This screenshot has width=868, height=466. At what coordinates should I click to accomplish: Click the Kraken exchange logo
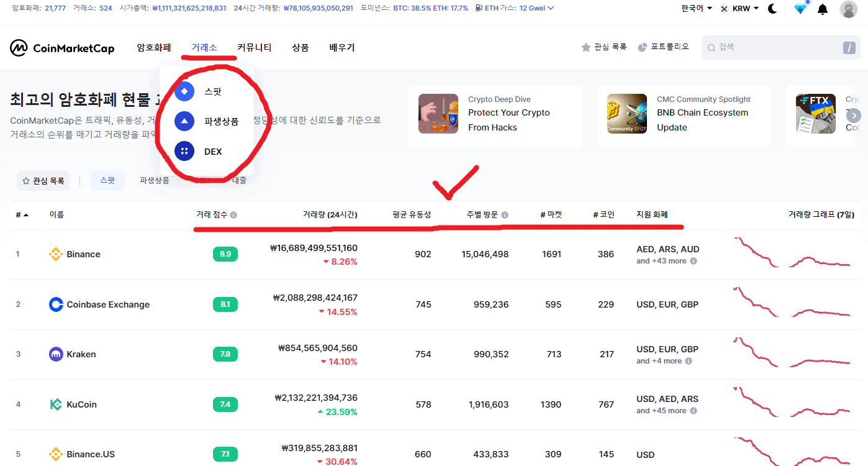click(x=55, y=354)
